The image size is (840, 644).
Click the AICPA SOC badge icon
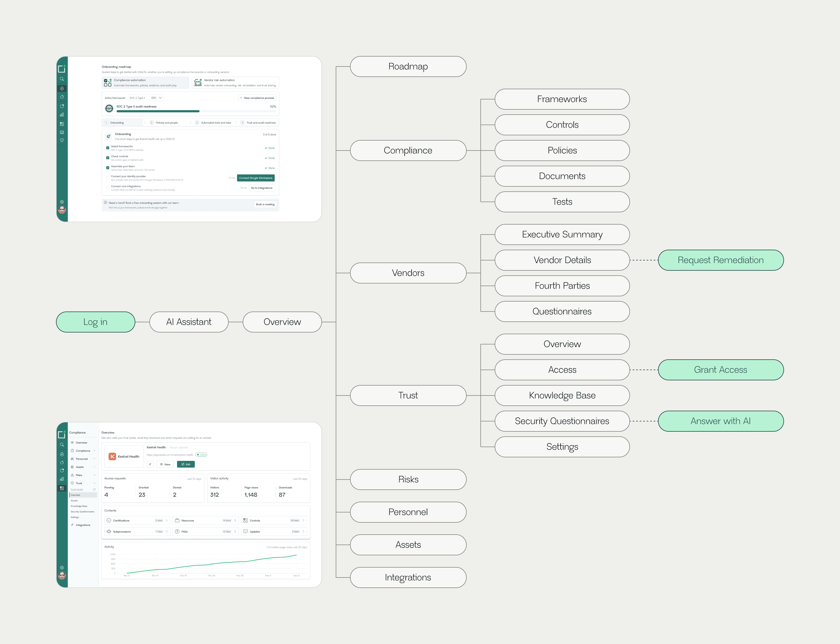(x=109, y=108)
